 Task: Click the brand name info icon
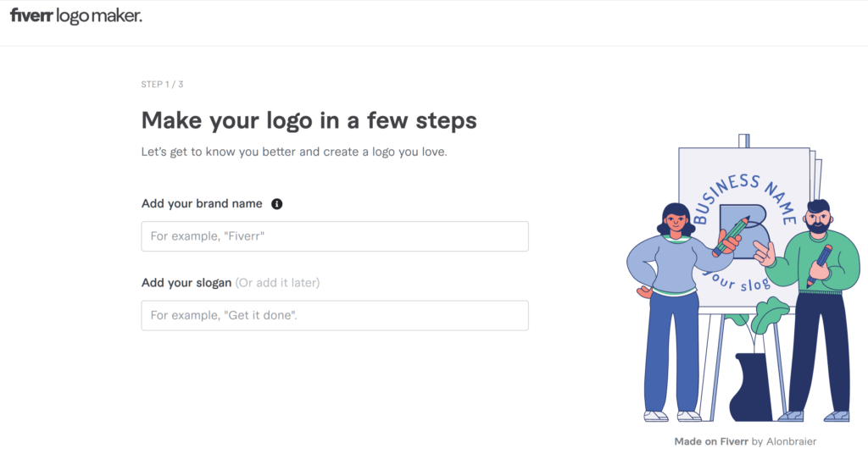(x=277, y=204)
